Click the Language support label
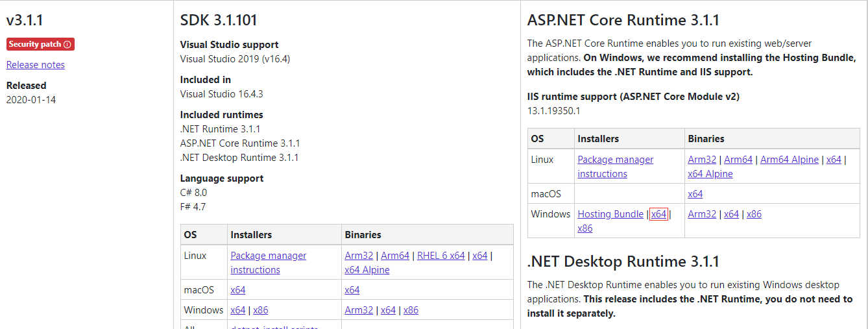Screen dimensions: 868x329 pyautogui.click(x=222, y=178)
